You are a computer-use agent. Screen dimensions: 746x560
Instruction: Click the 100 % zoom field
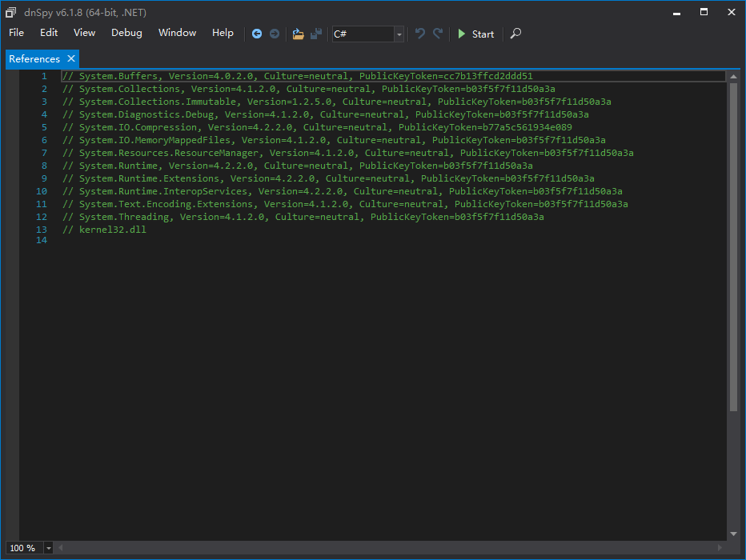pyautogui.click(x=22, y=548)
